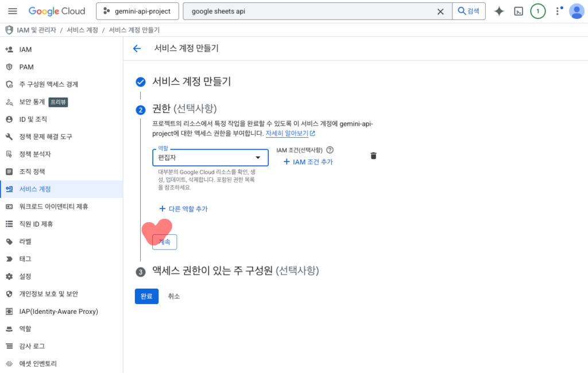Click the Gemini AI sparkle icon
The width and height of the screenshot is (588, 373).
499,11
